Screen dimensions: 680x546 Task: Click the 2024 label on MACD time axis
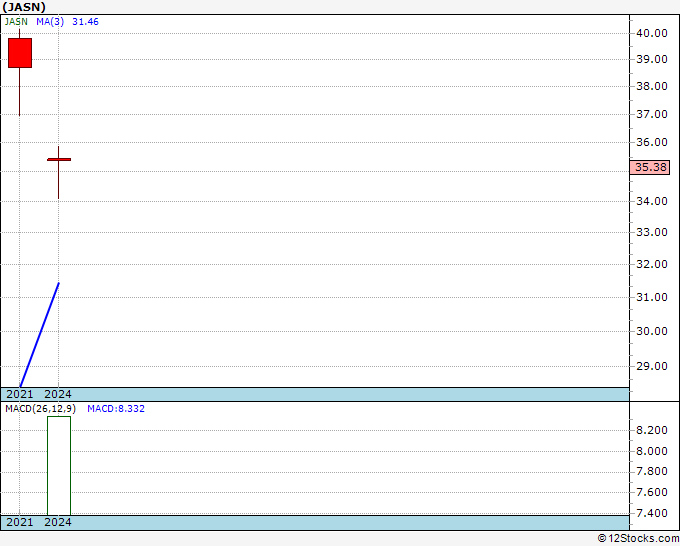point(58,522)
